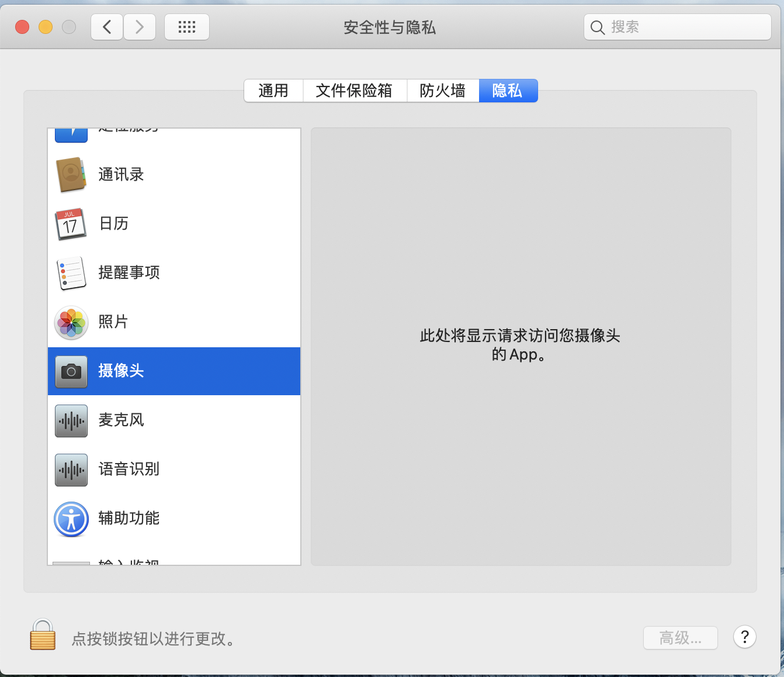Click the 搜索 search field
Screen dimensions: 784x677
click(684, 27)
